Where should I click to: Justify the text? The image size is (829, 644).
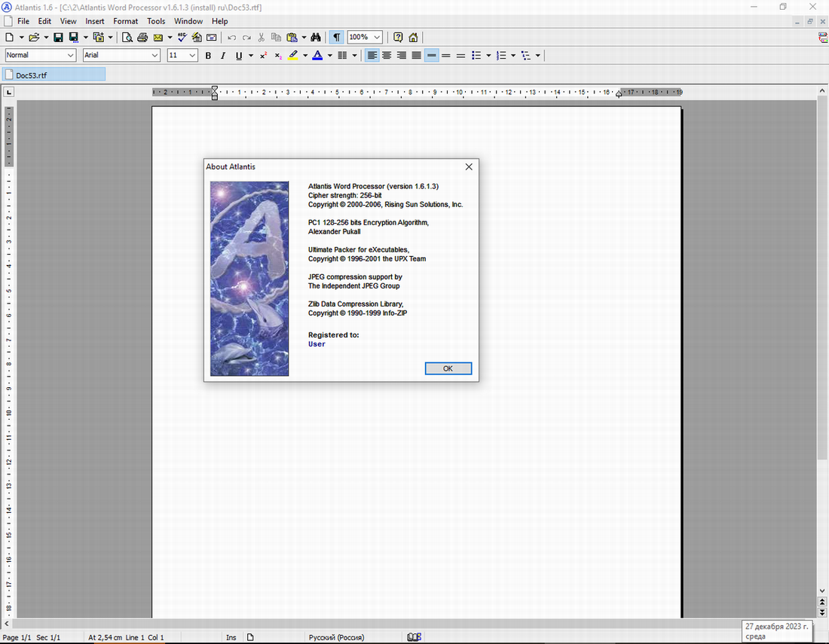pos(417,56)
